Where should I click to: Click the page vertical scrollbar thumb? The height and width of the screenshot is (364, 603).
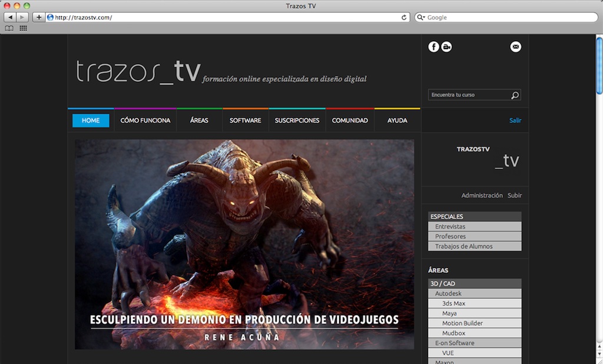tap(599, 65)
